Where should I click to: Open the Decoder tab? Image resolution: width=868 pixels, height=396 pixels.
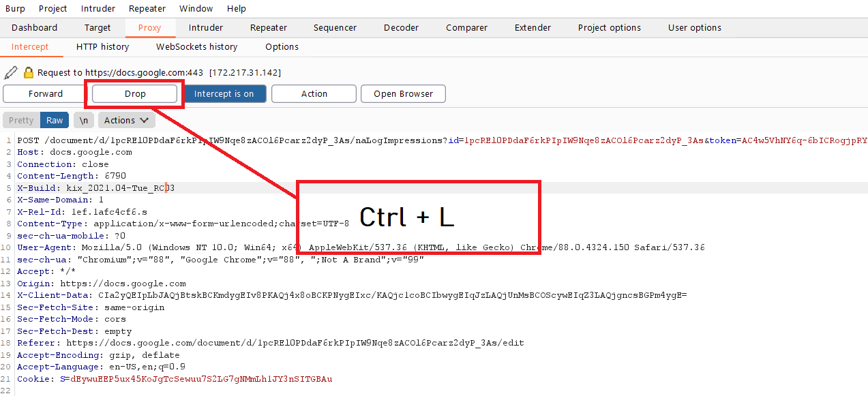[401, 27]
